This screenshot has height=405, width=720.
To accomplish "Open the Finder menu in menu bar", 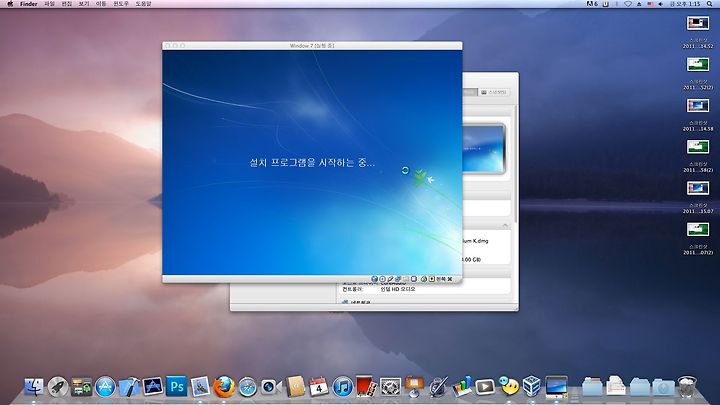I will [28, 4].
